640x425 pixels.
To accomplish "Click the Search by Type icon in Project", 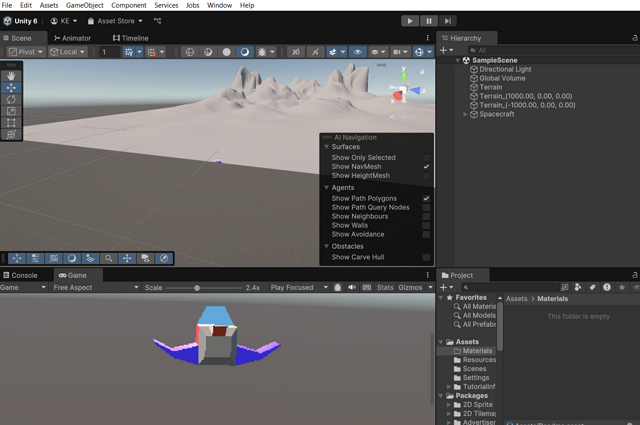I will pos(578,287).
